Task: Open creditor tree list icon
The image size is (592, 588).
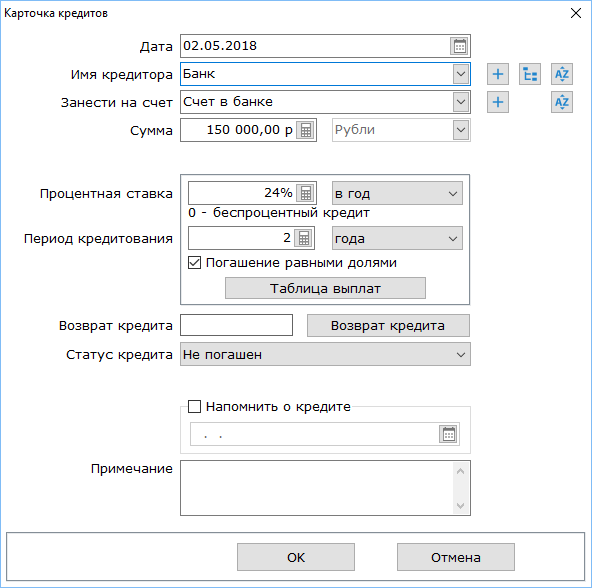Action: [530, 74]
